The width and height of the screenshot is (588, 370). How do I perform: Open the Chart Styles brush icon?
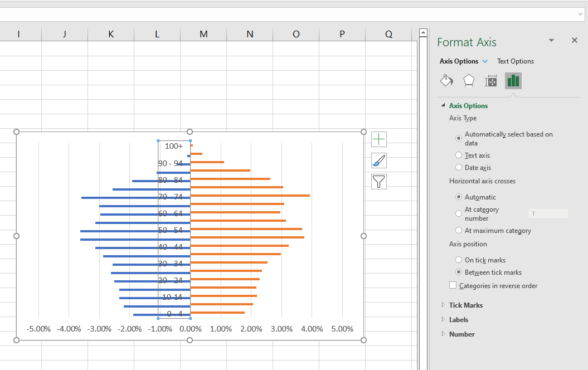click(378, 160)
